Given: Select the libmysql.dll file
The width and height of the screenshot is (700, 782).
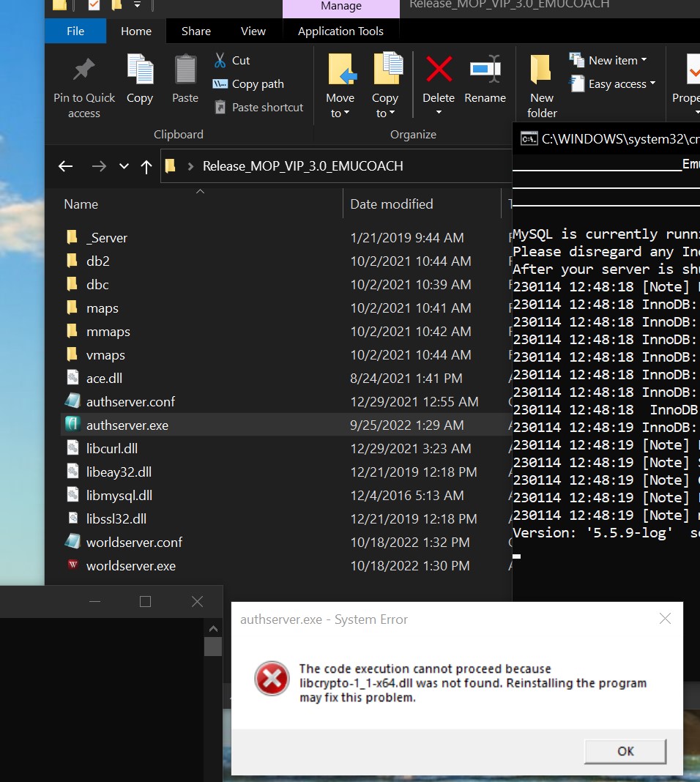Looking at the screenshot, I should coord(119,495).
